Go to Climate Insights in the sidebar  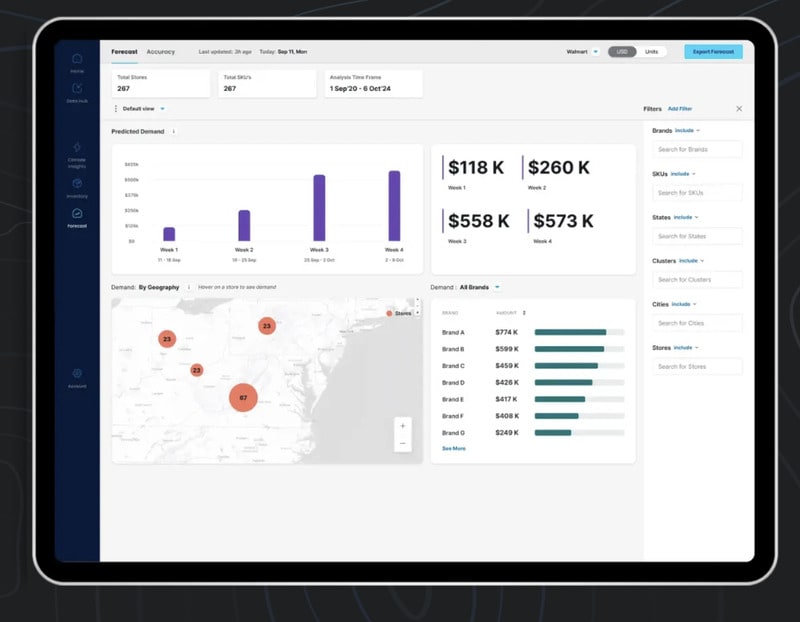77,148
